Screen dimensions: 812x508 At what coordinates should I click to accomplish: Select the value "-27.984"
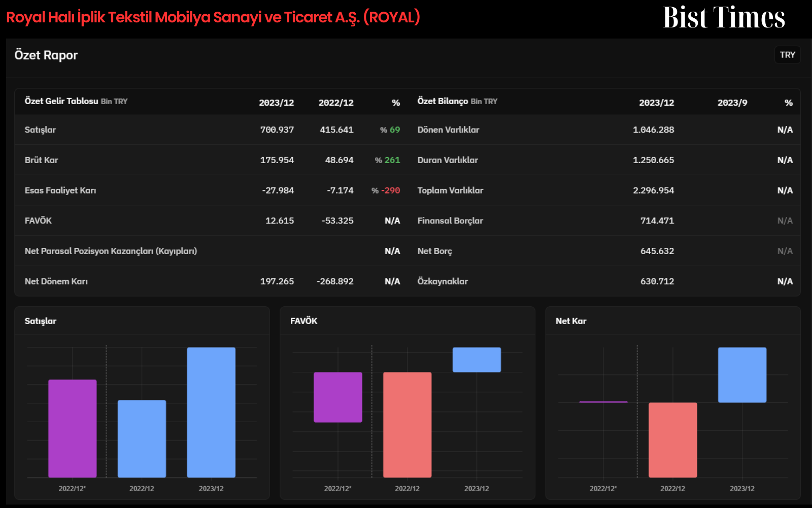point(278,190)
